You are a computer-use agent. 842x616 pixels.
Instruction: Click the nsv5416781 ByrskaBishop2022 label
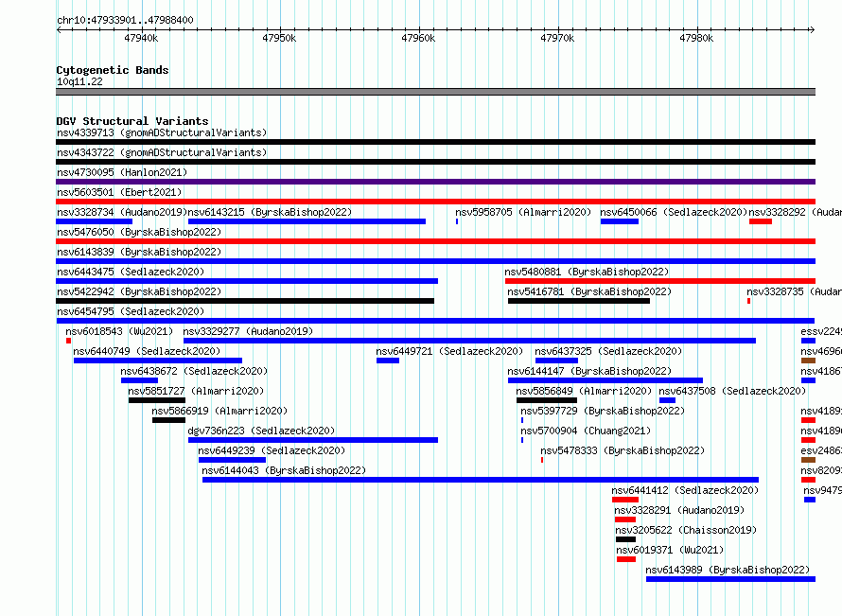pyautogui.click(x=589, y=291)
